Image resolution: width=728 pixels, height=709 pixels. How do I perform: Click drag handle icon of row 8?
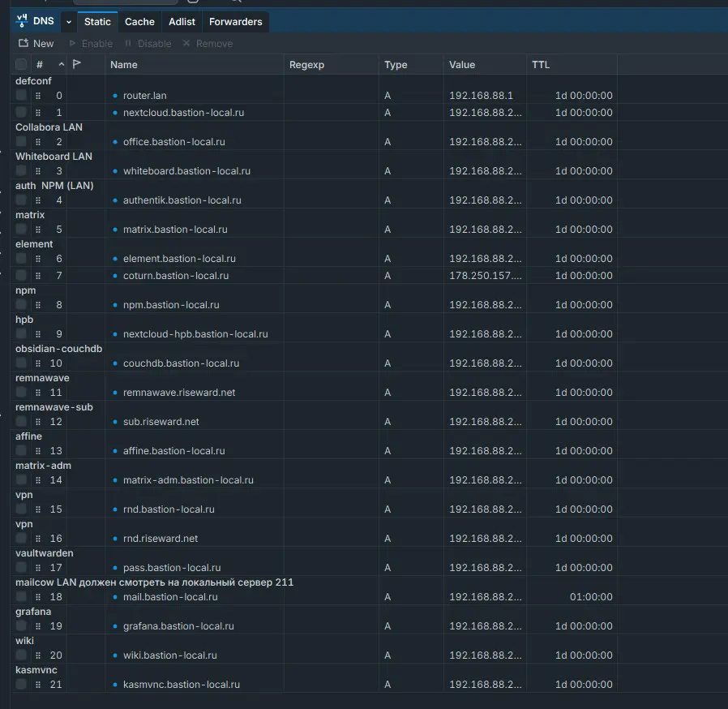click(38, 305)
